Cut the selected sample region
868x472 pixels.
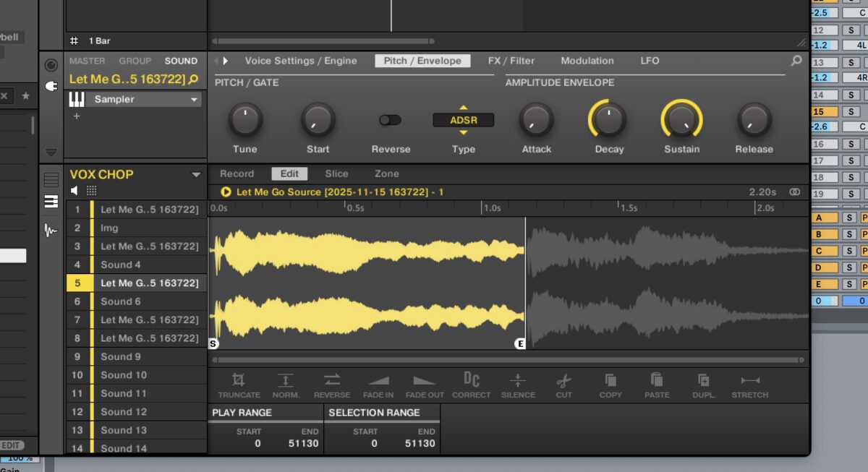point(563,384)
